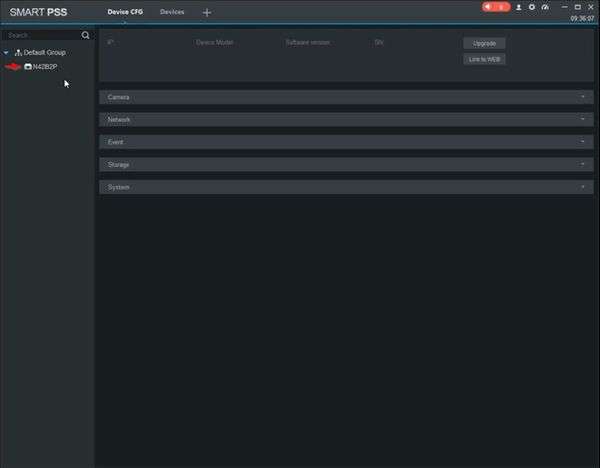The width and height of the screenshot is (600, 468).
Task: Expand the Network section
Action: (x=346, y=119)
